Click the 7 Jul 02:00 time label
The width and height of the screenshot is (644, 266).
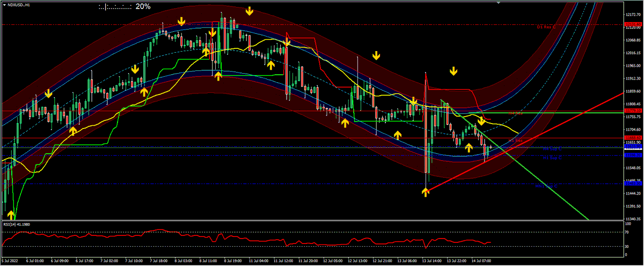point(110,260)
